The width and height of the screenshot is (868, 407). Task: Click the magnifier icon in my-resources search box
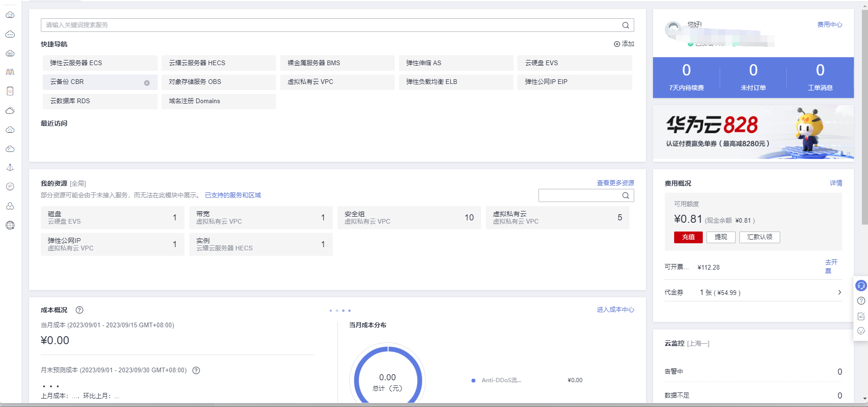pyautogui.click(x=626, y=196)
